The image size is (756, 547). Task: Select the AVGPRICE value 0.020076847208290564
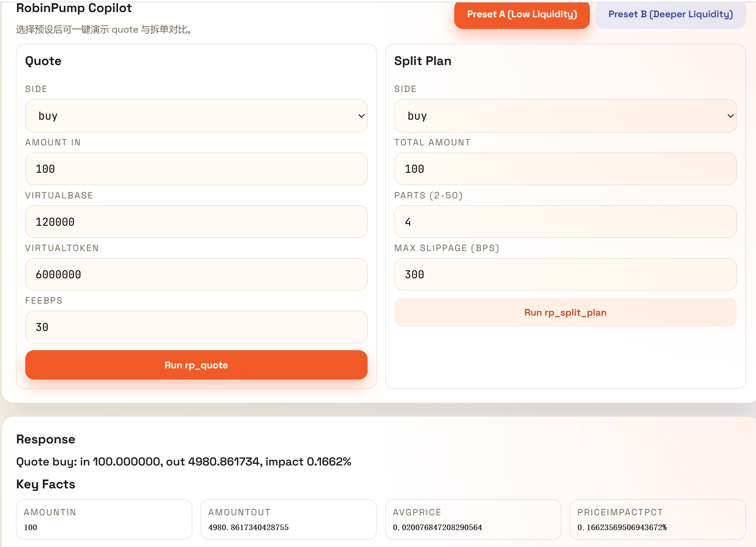coord(437,527)
